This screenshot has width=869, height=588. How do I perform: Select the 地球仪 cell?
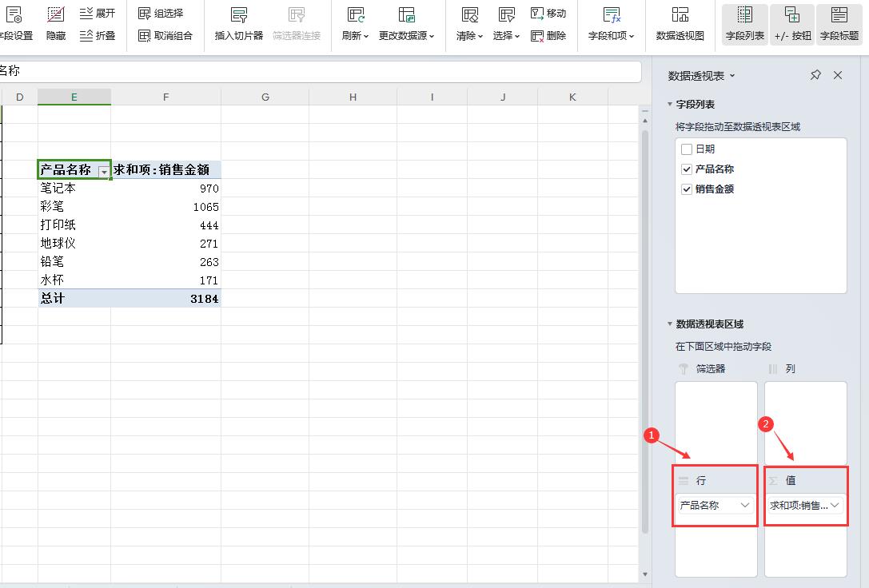[x=74, y=243]
